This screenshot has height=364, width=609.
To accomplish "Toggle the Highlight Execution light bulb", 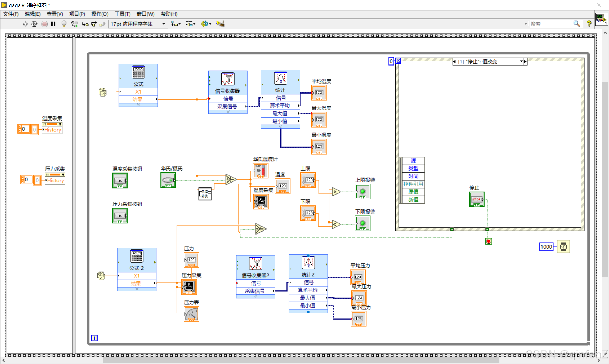I will click(64, 24).
